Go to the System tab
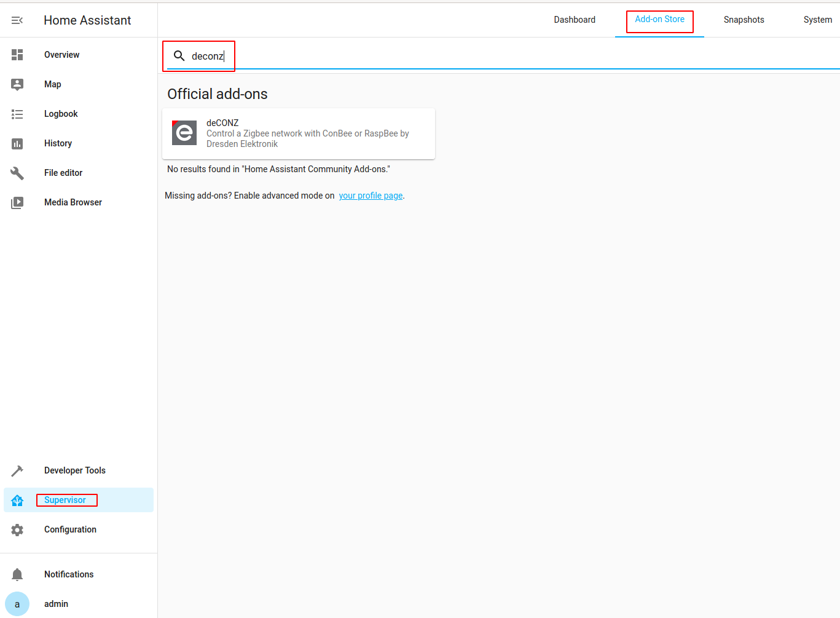840x618 pixels. click(x=817, y=20)
